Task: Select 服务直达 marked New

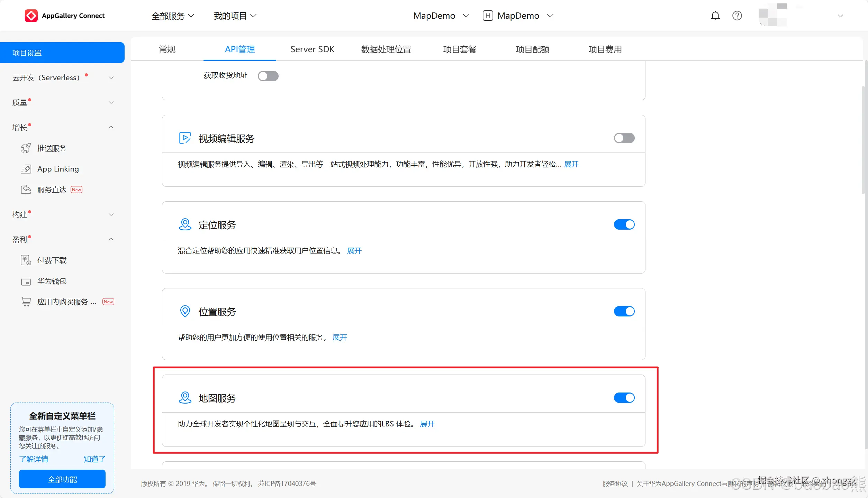Action: [x=51, y=190]
